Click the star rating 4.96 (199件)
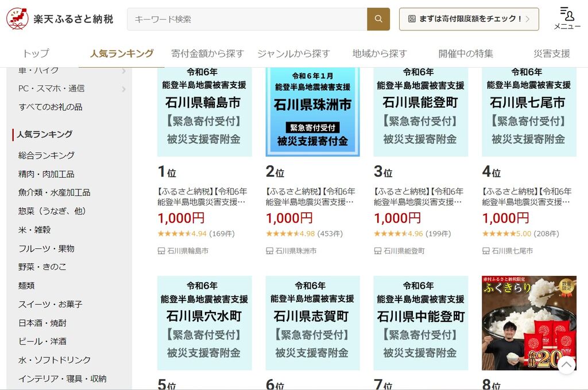The image size is (588, 390). [x=412, y=234]
